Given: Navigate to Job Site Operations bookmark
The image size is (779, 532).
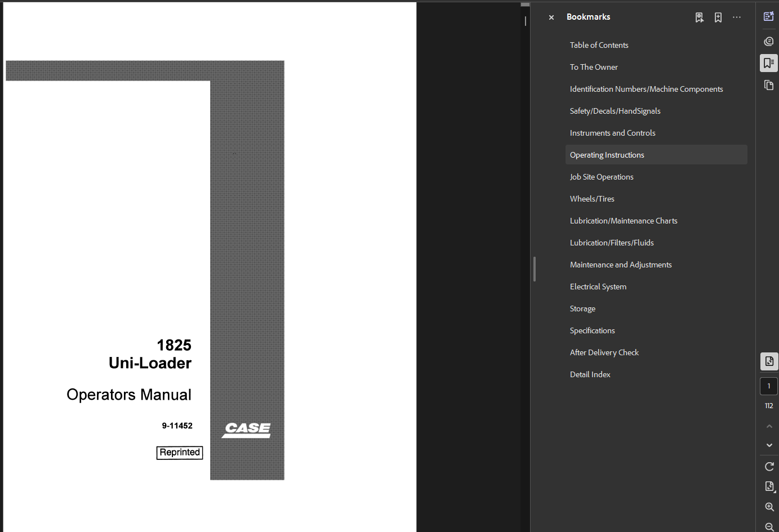Looking at the screenshot, I should pos(602,177).
